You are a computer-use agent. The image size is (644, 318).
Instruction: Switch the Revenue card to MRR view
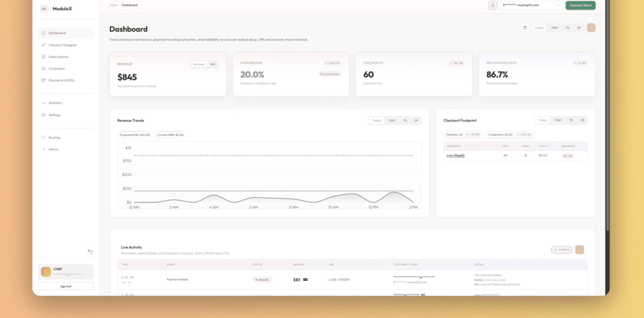[x=213, y=64]
